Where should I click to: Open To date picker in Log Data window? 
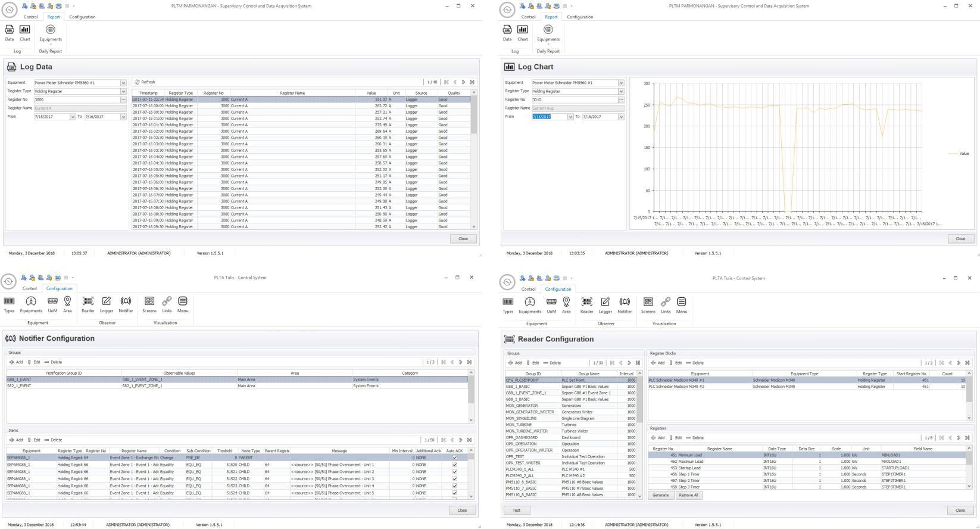[x=123, y=117]
